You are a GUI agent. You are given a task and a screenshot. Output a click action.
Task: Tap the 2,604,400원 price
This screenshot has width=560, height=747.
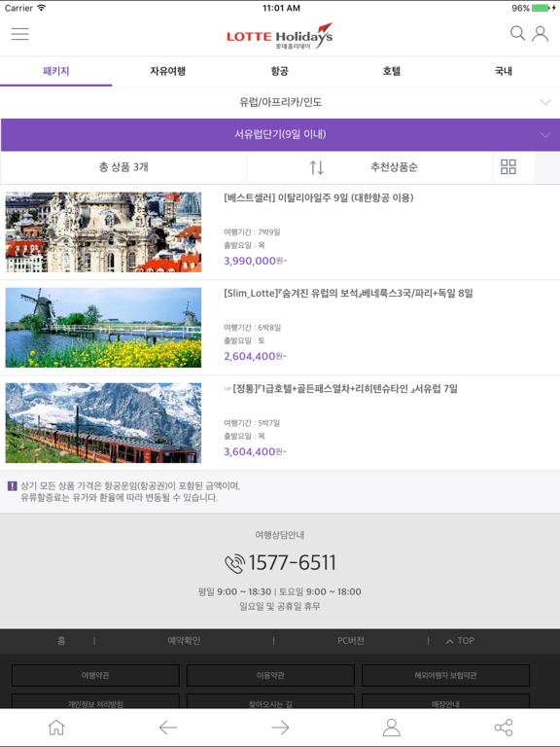(256, 356)
